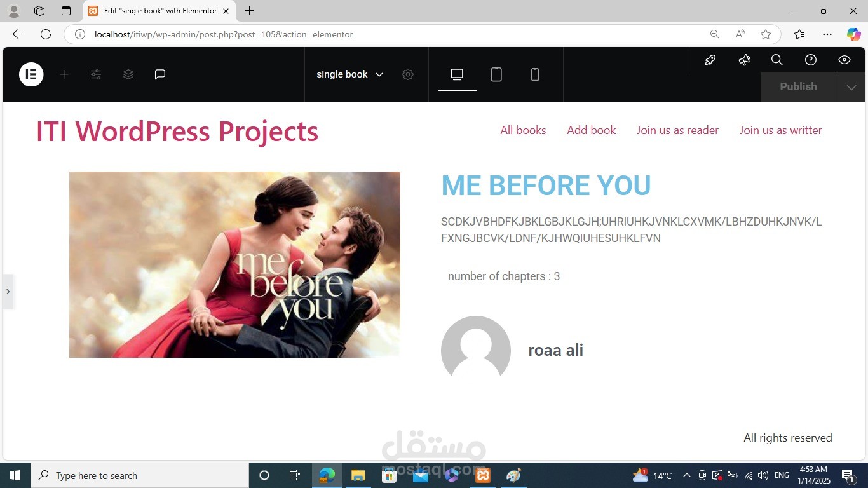Open browser Settings and more menu

click(x=827, y=34)
